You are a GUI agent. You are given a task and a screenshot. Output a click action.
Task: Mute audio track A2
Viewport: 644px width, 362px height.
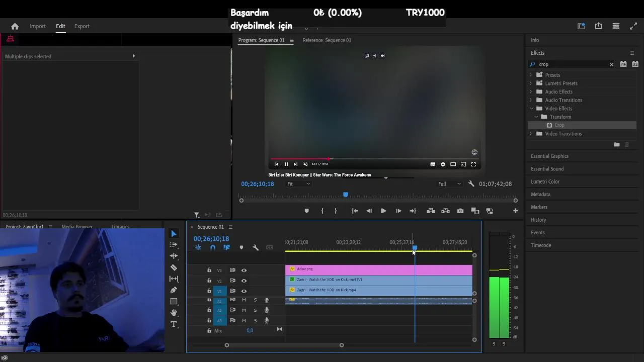tap(244, 310)
